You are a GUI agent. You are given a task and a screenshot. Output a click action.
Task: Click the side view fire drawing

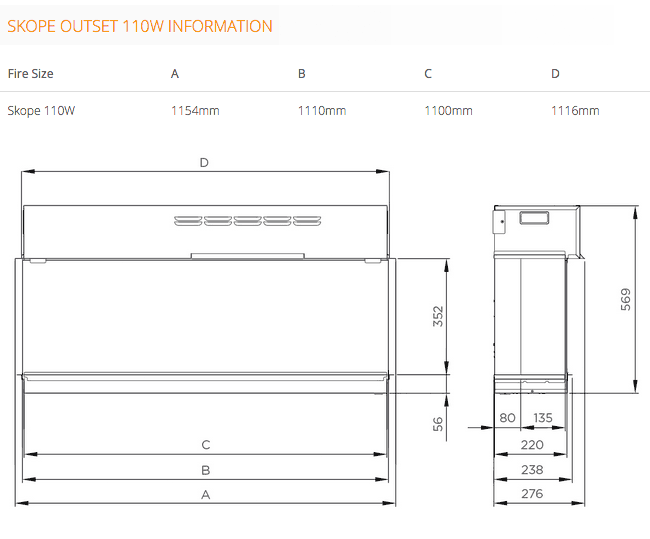538,299
